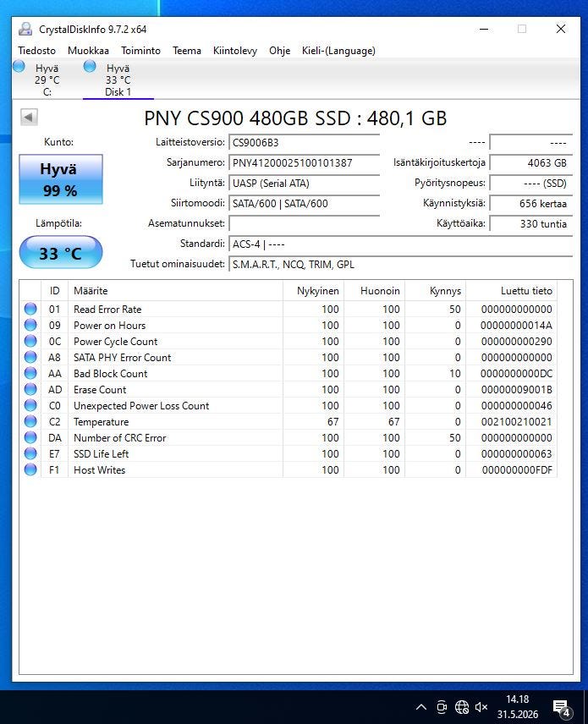This screenshot has width=588, height=724.
Task: Click raw value 000000000FDF in Host Writes row
Action: [x=517, y=469]
